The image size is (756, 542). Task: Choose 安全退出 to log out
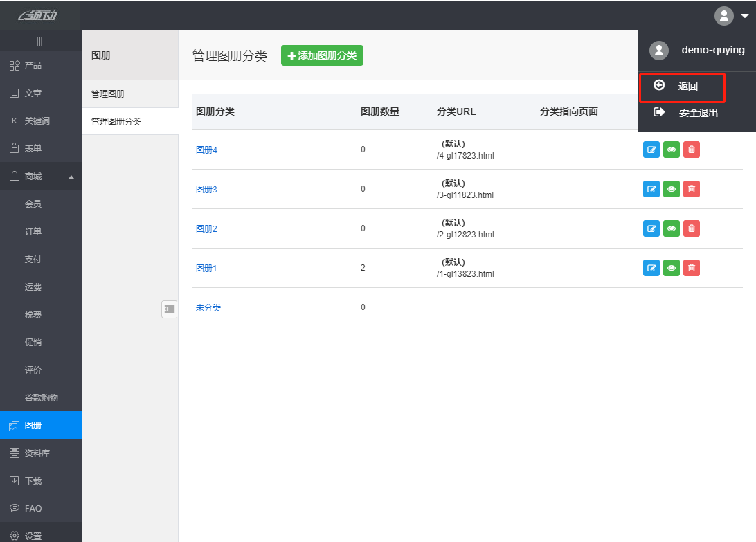click(697, 113)
